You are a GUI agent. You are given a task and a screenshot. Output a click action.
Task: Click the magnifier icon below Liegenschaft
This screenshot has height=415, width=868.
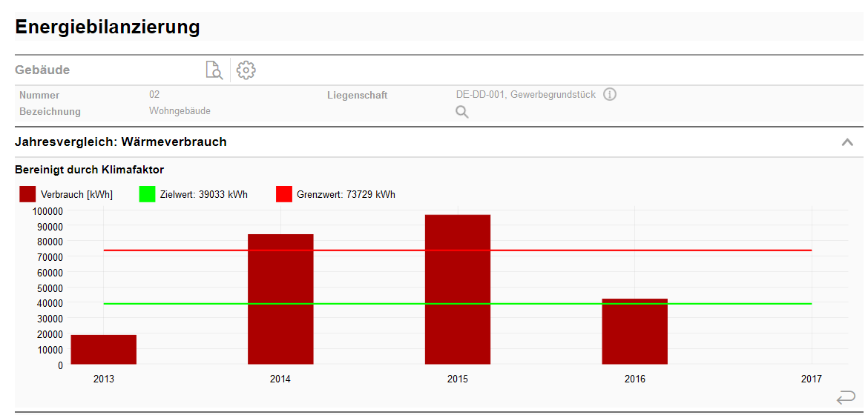tap(461, 113)
